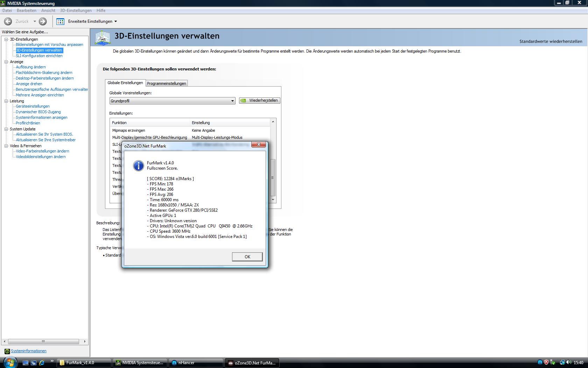588x368 pixels.
Task: Open Aktualisieren Sie Ihr System BIOS
Action: point(44,134)
